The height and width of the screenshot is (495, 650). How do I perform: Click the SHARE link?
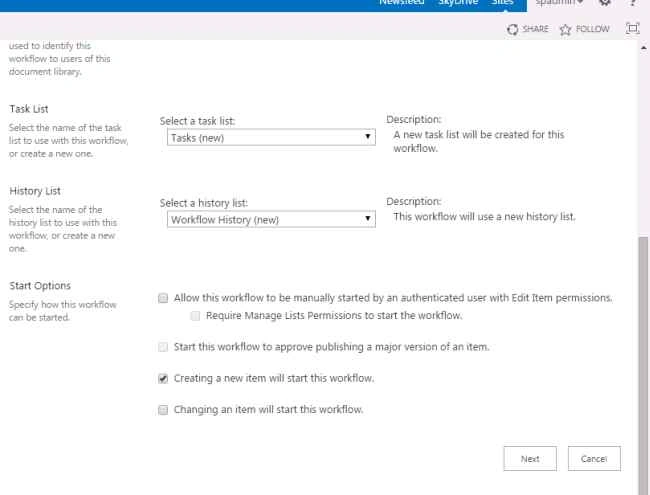(535, 29)
